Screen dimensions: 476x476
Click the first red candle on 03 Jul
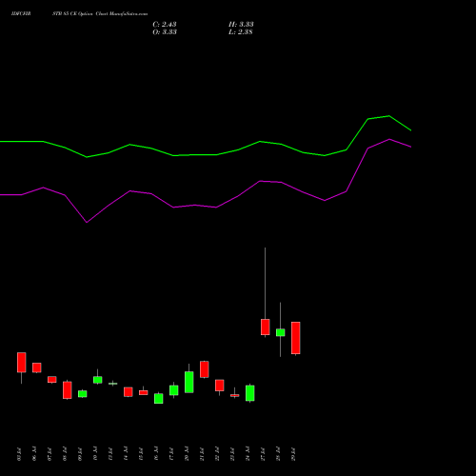(22, 363)
